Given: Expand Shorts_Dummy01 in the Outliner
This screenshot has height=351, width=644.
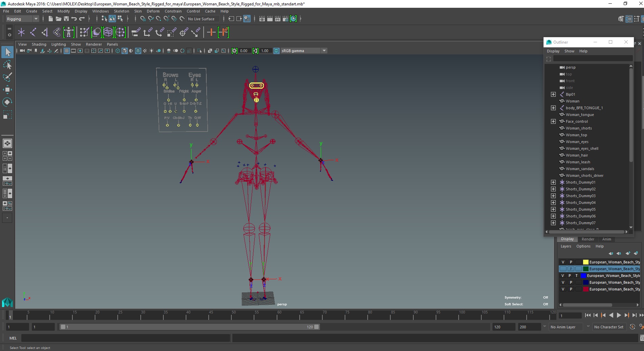Looking at the screenshot, I should pos(553,182).
